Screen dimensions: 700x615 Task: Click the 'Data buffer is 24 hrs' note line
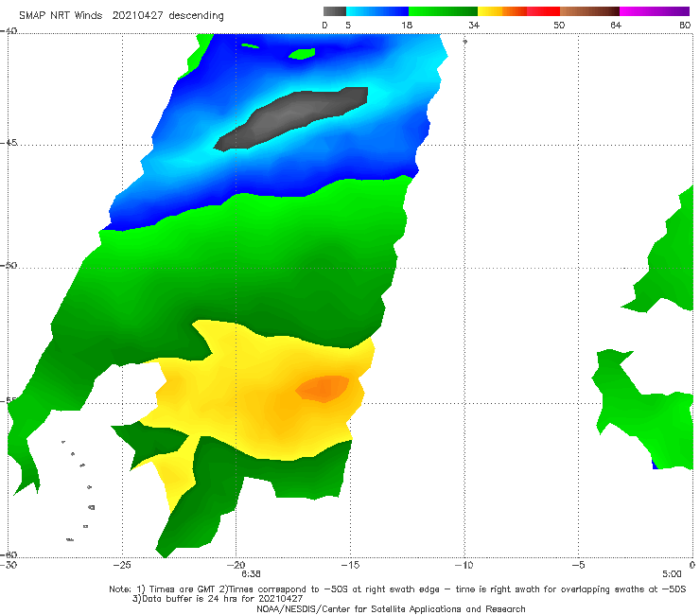(x=218, y=599)
